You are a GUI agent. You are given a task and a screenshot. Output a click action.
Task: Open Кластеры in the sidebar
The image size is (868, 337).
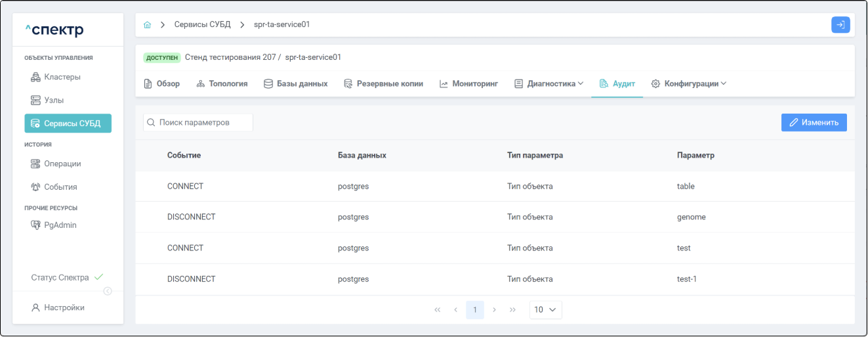62,77
